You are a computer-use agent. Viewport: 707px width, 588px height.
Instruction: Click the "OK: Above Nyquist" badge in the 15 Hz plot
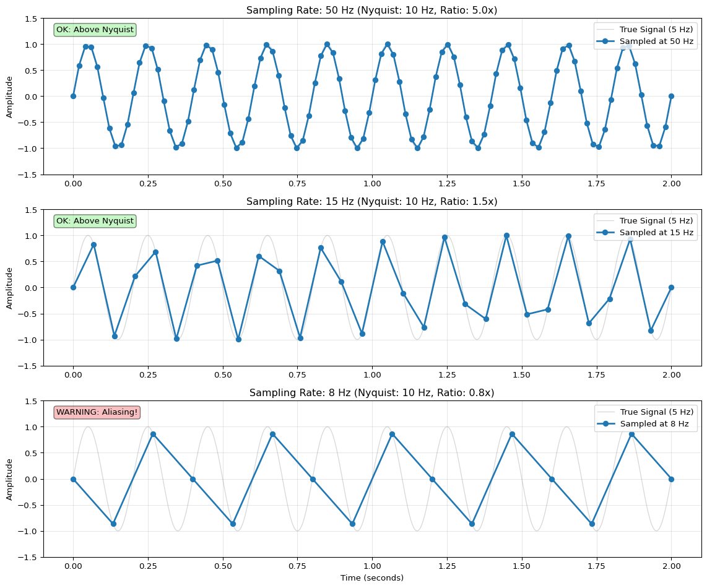[95, 221]
